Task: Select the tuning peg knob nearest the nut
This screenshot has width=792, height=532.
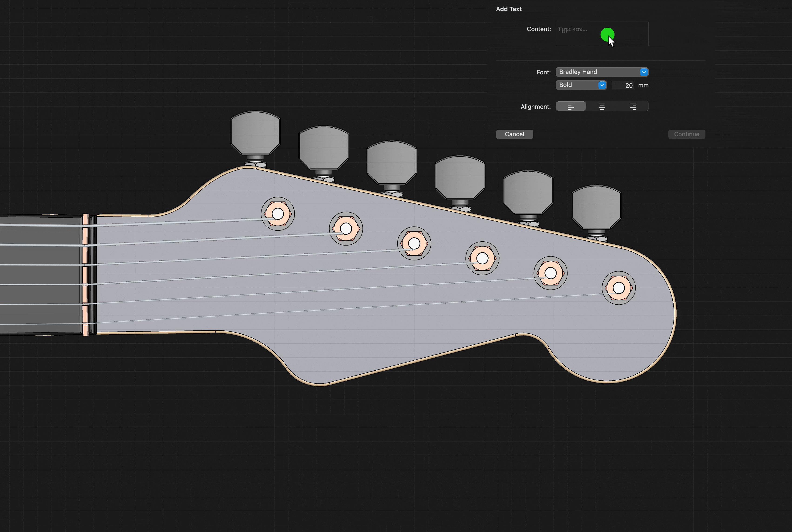Action: coord(255,133)
